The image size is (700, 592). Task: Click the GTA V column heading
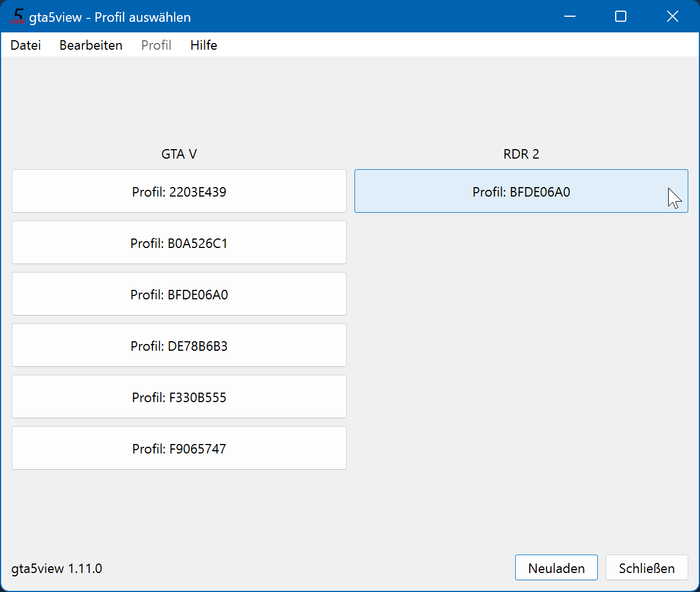pos(179,154)
